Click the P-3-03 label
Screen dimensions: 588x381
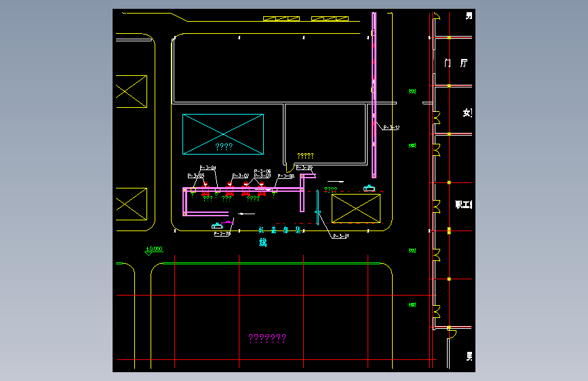pos(262,176)
